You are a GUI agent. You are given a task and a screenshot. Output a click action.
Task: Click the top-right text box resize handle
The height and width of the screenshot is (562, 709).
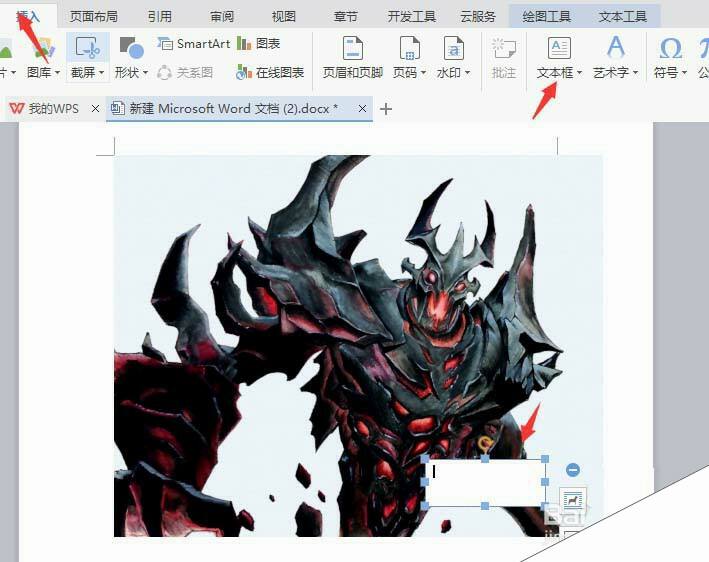point(545,459)
